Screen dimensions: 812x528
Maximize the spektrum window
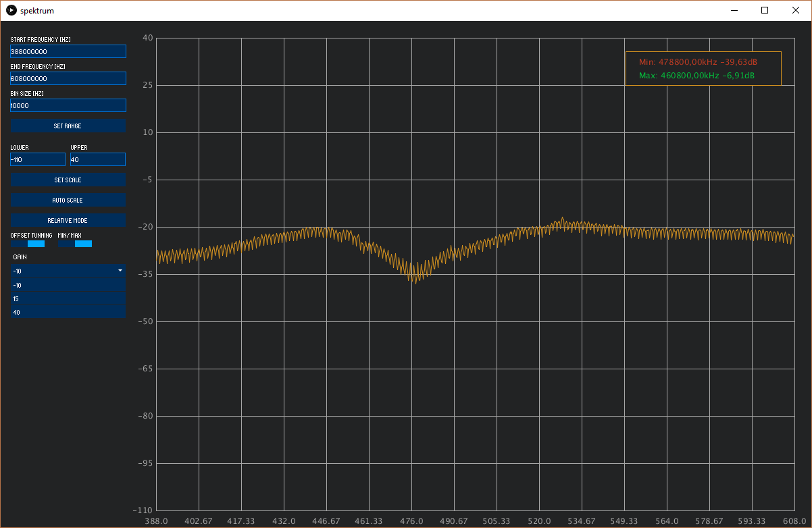(x=765, y=10)
